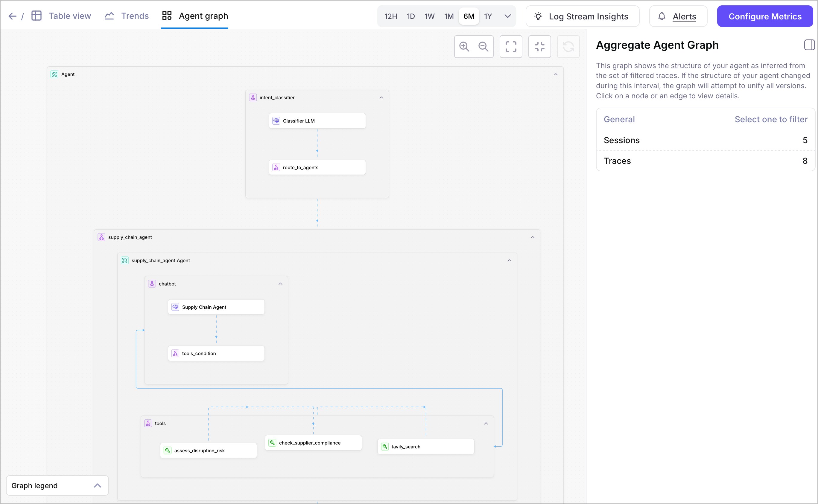Open Log Stream Insights

coord(583,16)
